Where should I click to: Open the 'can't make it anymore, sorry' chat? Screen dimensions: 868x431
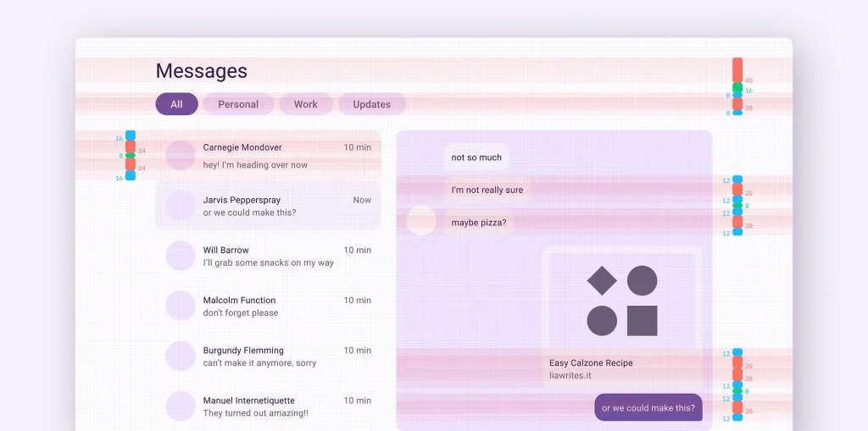(x=259, y=363)
